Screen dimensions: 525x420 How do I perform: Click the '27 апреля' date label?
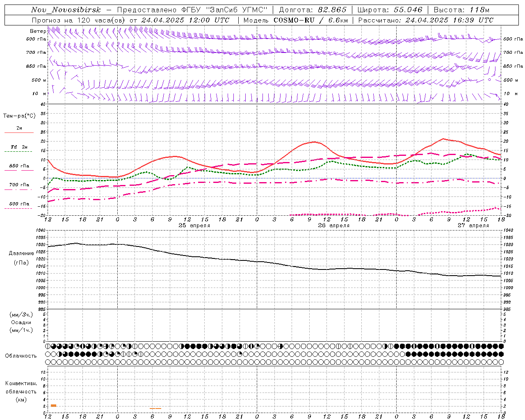[473, 226]
